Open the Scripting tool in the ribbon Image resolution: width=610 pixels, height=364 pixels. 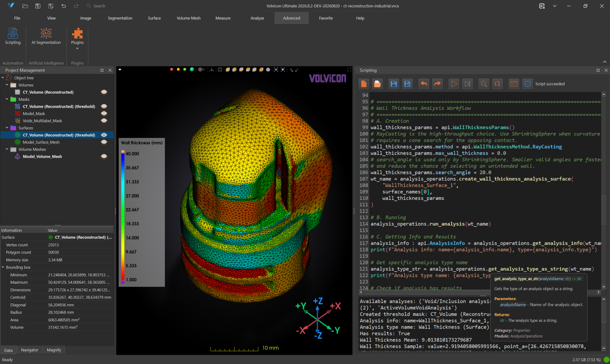tap(13, 36)
